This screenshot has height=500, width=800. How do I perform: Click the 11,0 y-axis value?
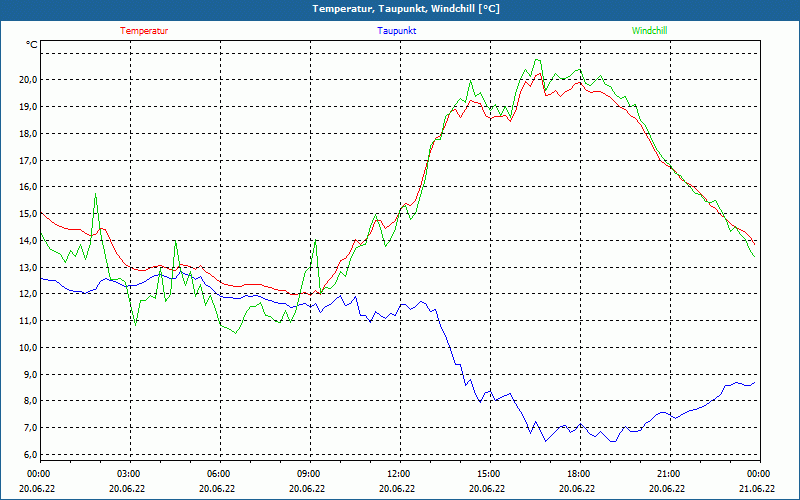(28, 320)
